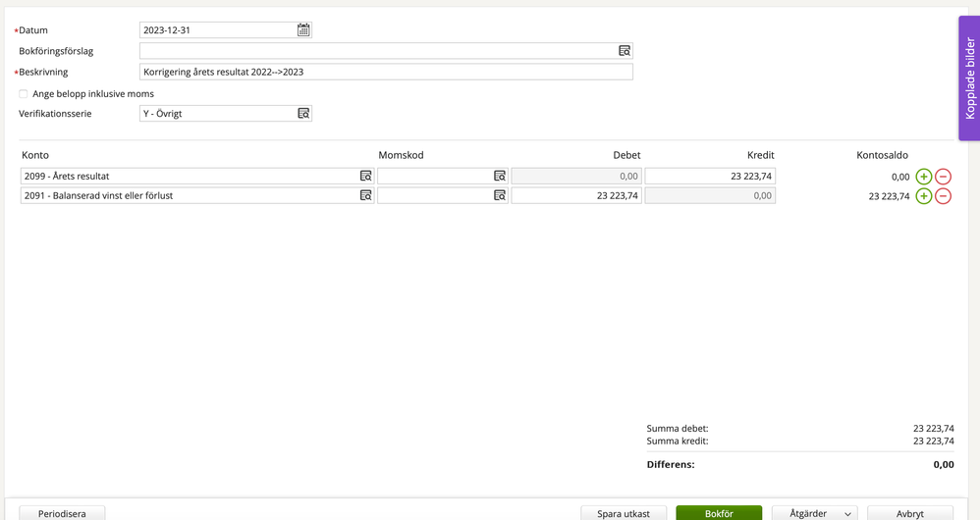
Task: Open account lookup for 2099 Årets resultat
Action: [x=365, y=177]
